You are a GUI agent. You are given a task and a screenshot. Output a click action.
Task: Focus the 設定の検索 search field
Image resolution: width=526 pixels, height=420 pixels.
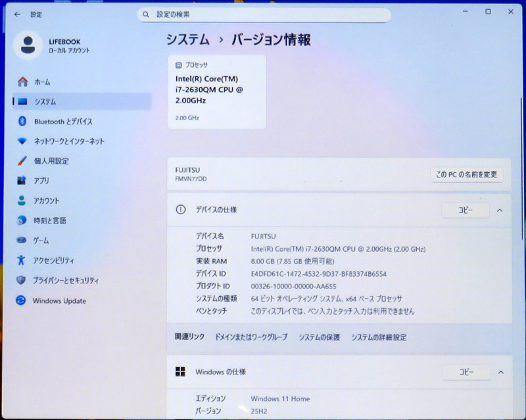(x=264, y=14)
